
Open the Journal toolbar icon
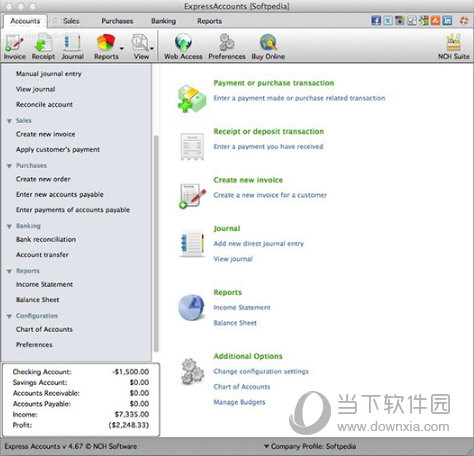tap(72, 46)
